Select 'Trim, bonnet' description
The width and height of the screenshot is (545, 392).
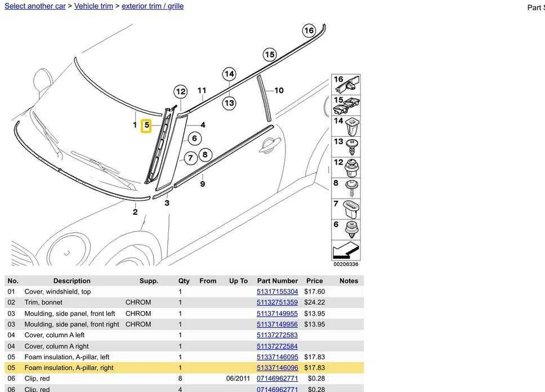point(43,303)
